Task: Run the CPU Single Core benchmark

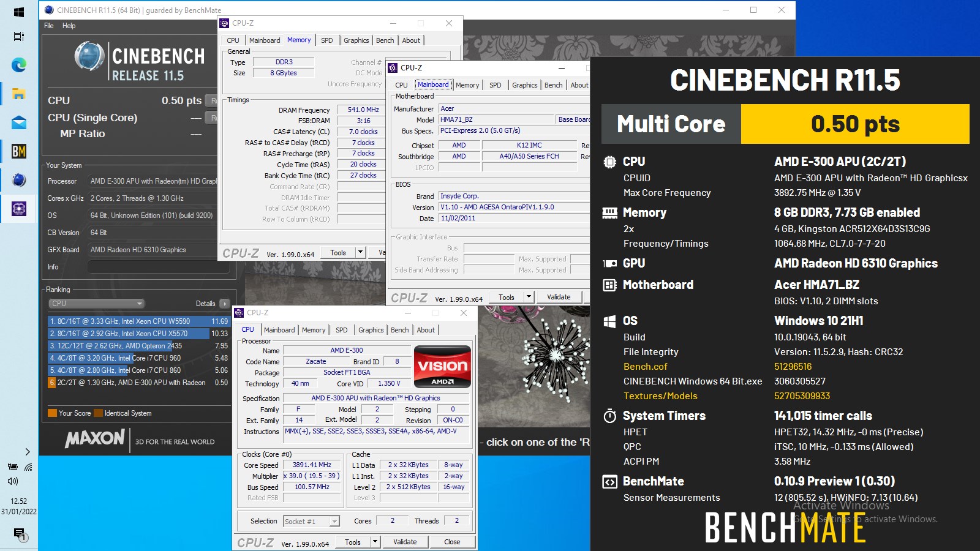Action: coord(213,118)
